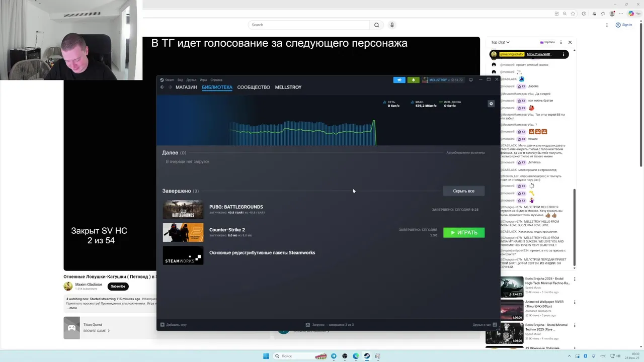Click the downloads status at Steam bottom

tap(330, 325)
